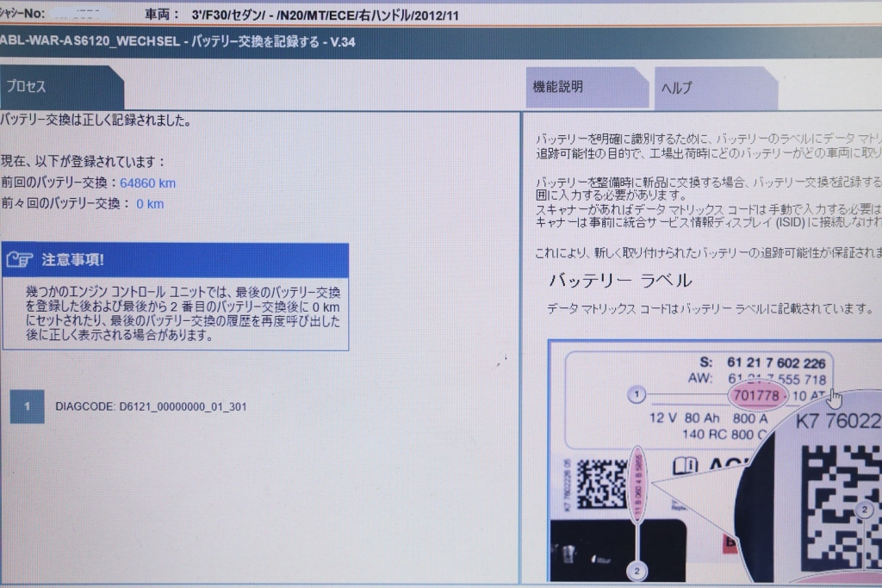
Task: Click the ABL-WAR-AS6120_WECHSEL title bar text
Action: click(177, 41)
